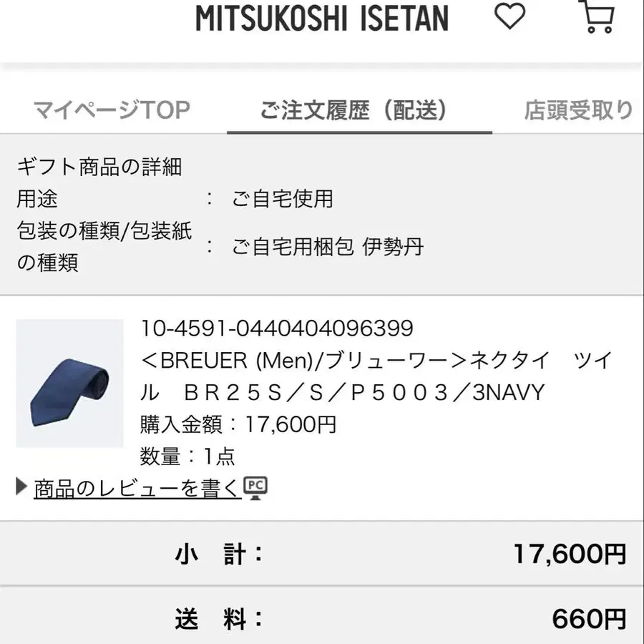Image resolution: width=644 pixels, height=644 pixels.
Task: Open the 店頭受取り tab
Action: point(578,110)
